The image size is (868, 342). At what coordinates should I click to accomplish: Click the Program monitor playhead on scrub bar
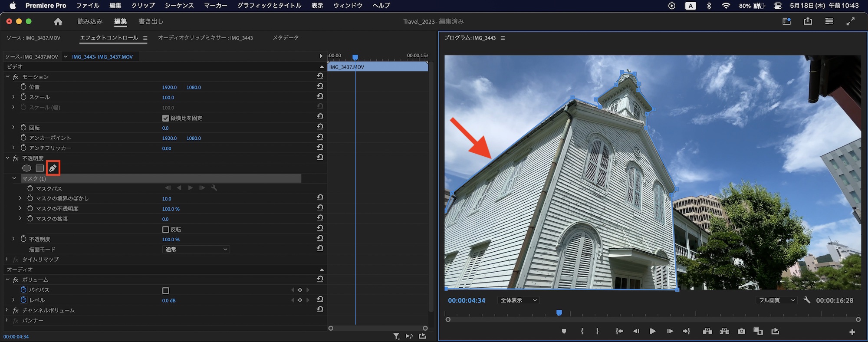click(x=559, y=313)
